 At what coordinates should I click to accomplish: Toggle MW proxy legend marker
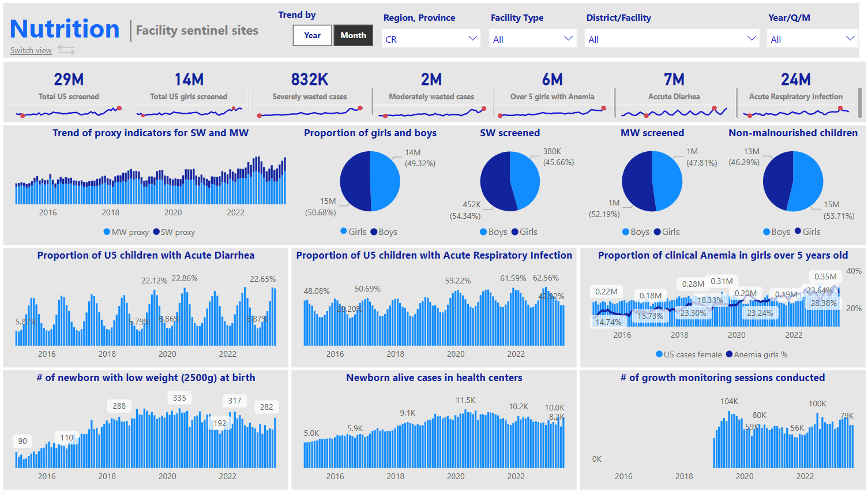(x=107, y=232)
